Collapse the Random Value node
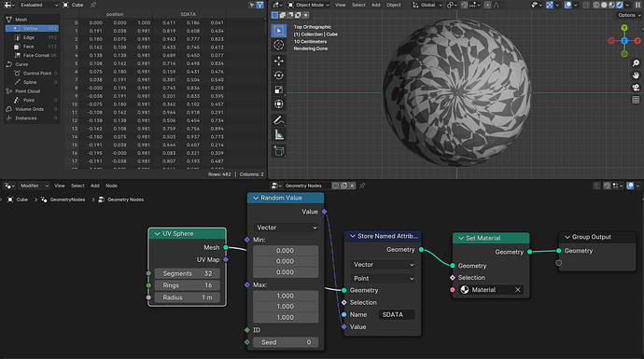644x359 pixels. (x=256, y=198)
